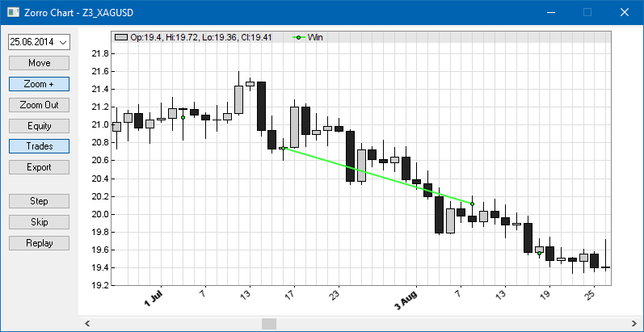Image resolution: width=644 pixels, height=332 pixels.
Task: Click the green trade exit marker on the line
Action: coord(472,204)
